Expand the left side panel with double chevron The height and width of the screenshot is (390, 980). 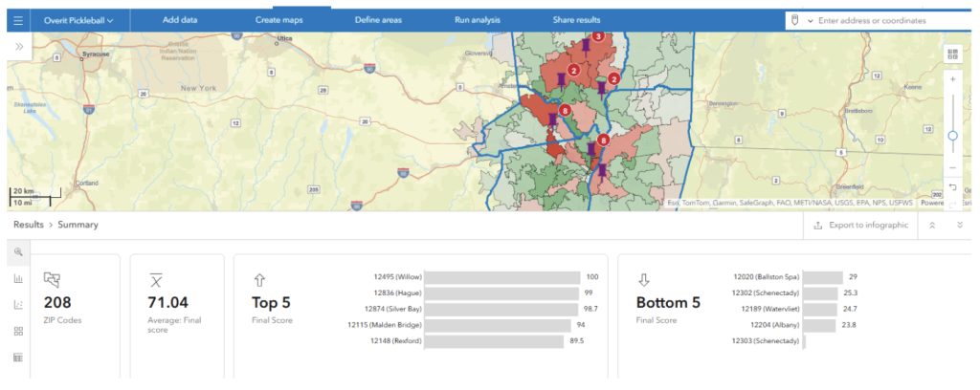pos(18,46)
